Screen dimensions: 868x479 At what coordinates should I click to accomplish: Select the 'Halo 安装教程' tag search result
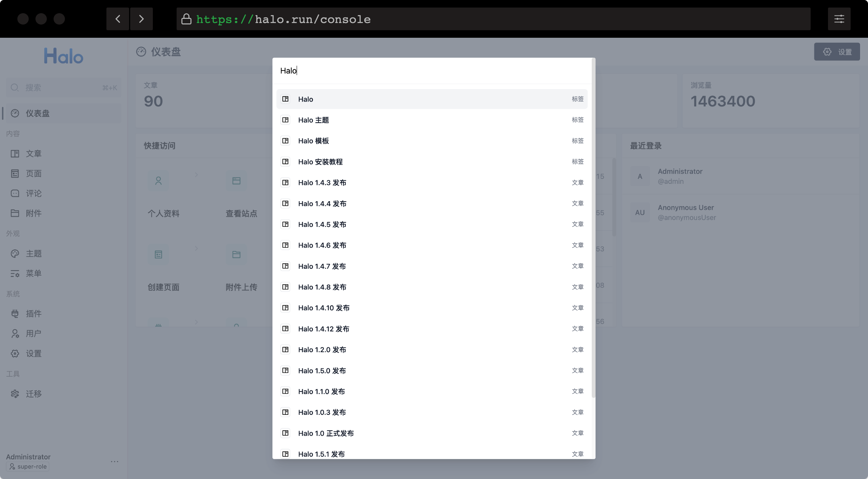click(432, 162)
